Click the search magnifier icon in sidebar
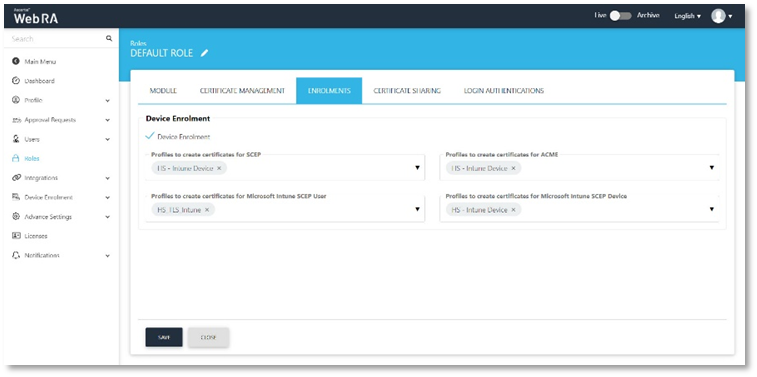The height and width of the screenshot is (377, 757). point(109,38)
